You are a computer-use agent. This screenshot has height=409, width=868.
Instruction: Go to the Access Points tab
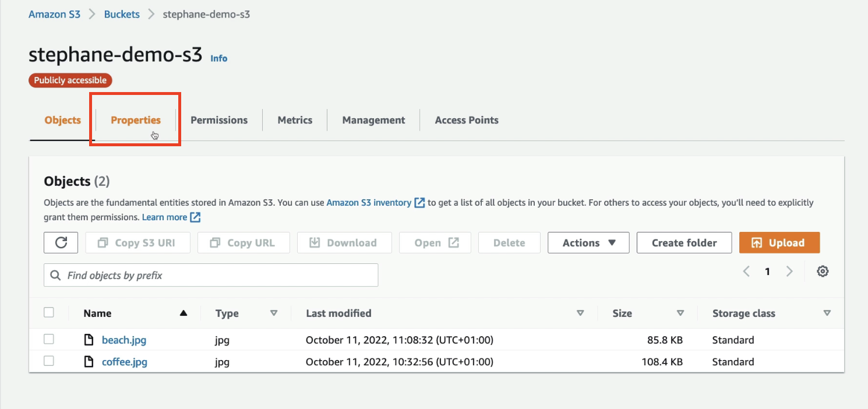[x=467, y=120]
